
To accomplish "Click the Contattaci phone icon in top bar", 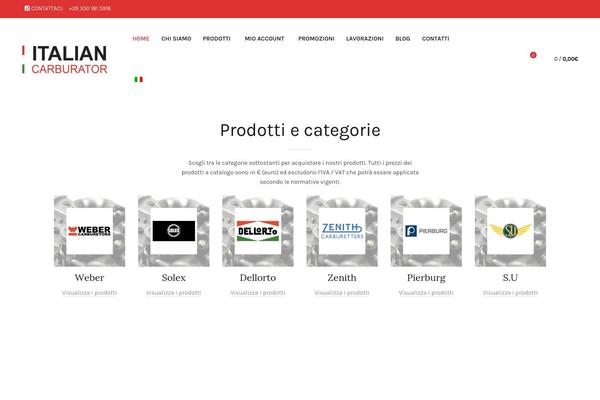I will [x=27, y=8].
